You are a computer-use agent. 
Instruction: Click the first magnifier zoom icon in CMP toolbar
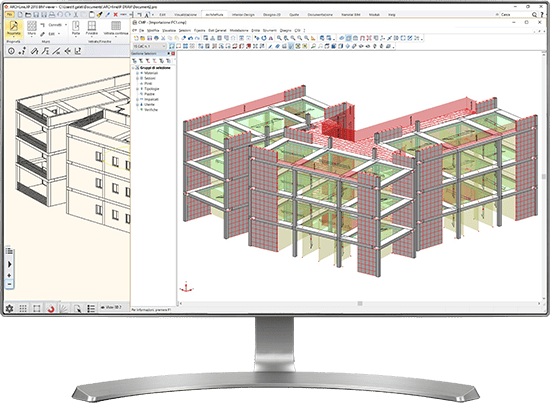[x=279, y=38]
